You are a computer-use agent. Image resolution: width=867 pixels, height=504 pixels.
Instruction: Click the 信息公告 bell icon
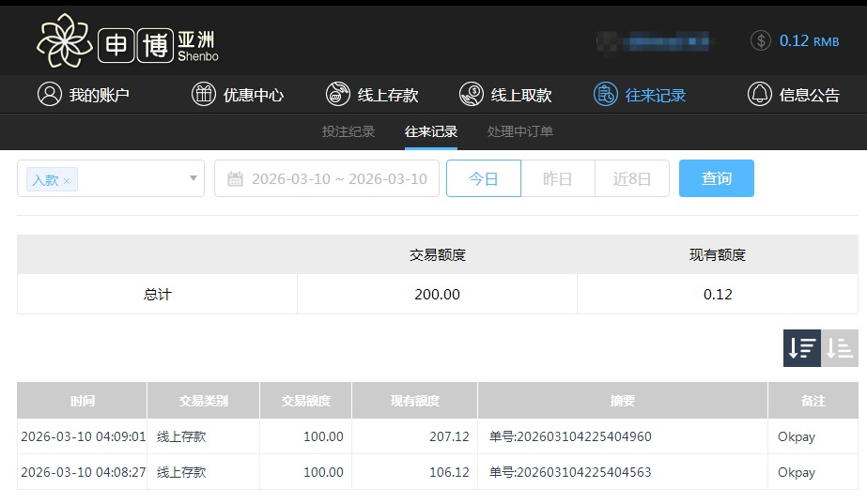click(x=760, y=94)
